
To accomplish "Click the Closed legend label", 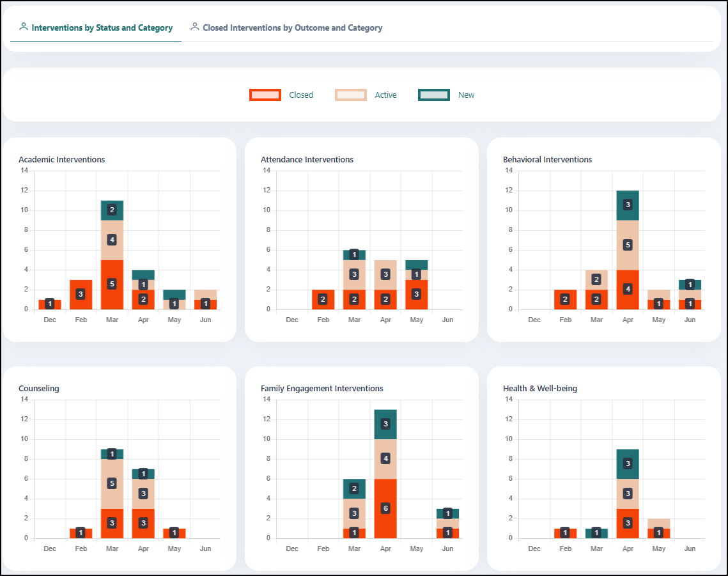I will (301, 95).
